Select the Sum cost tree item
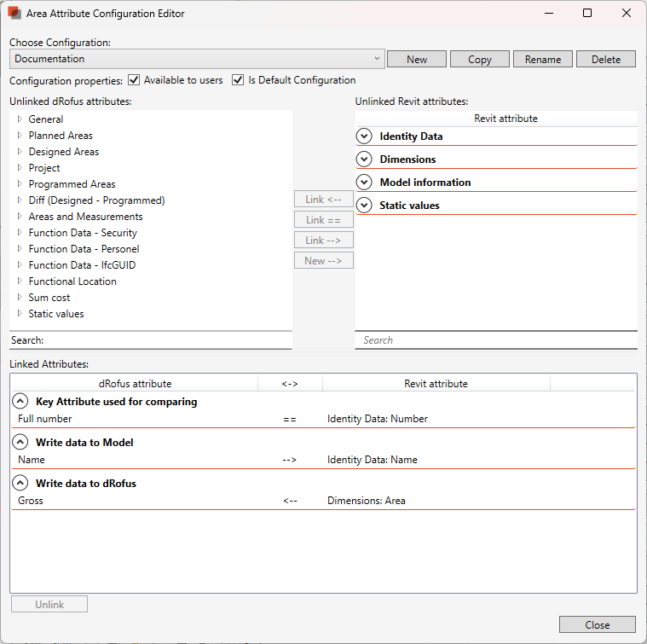The height and width of the screenshot is (644, 647). pyautogui.click(x=49, y=298)
